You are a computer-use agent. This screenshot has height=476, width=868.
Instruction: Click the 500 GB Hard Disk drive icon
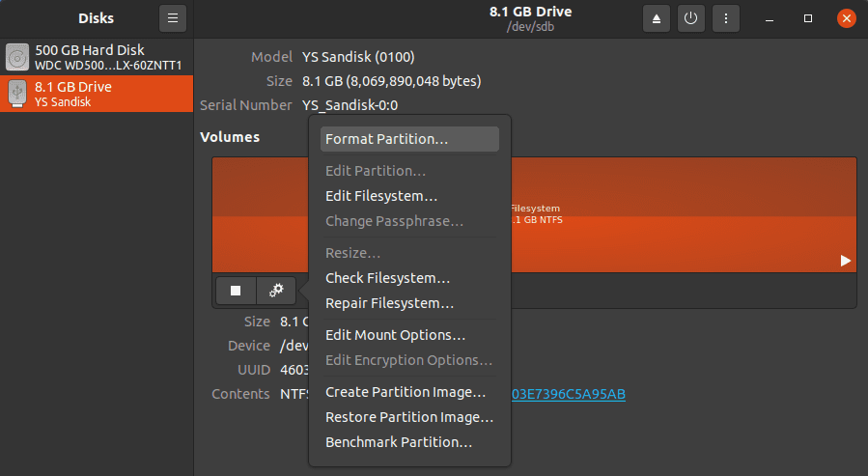pos(17,57)
